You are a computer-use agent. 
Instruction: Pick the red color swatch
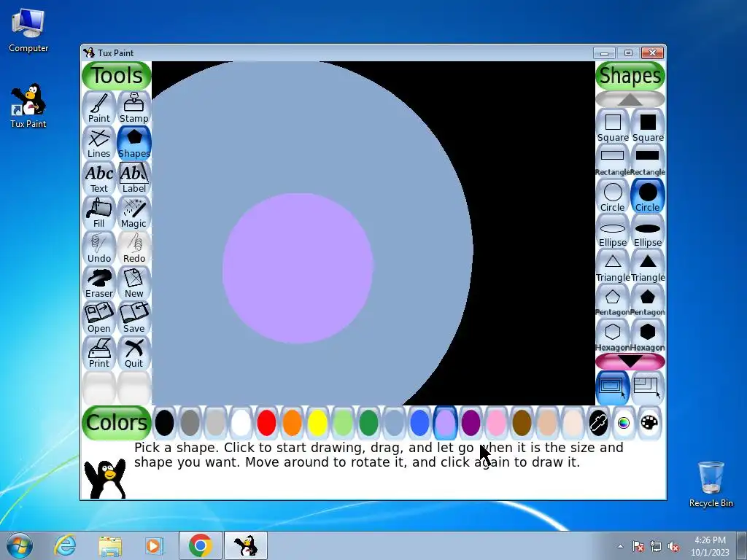point(266,423)
